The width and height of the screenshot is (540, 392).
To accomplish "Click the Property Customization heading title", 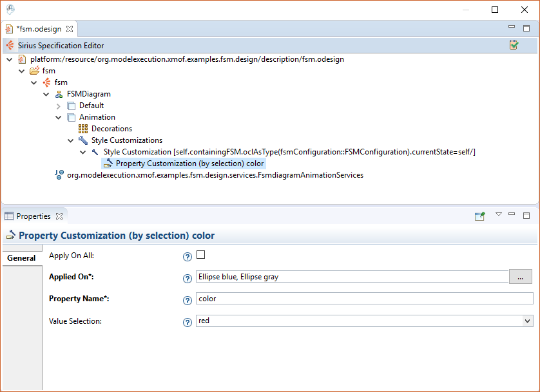I will pyautogui.click(x=117, y=236).
